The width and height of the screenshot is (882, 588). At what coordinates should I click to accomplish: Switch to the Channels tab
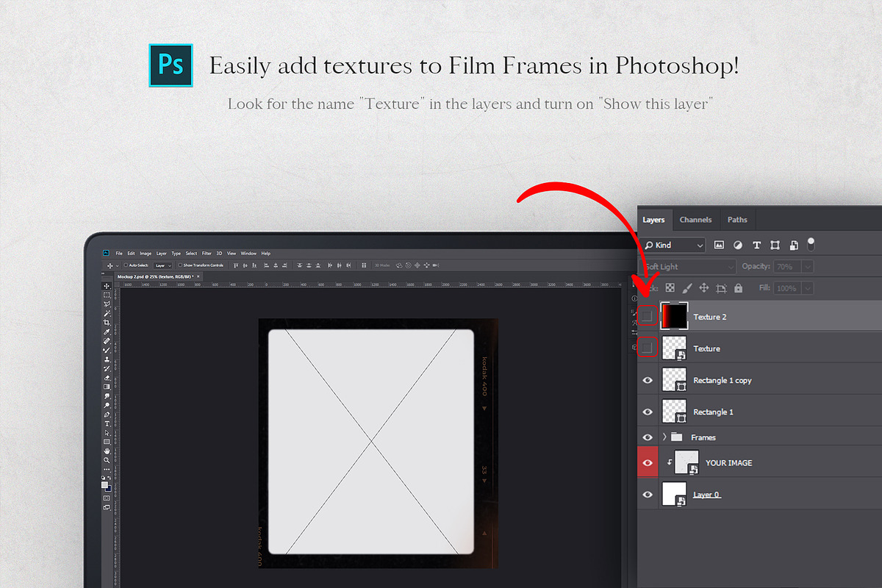tap(695, 220)
